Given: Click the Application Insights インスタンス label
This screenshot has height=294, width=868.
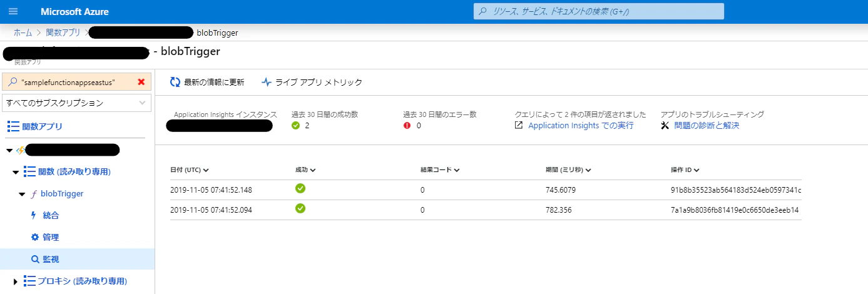Looking at the screenshot, I should point(225,114).
